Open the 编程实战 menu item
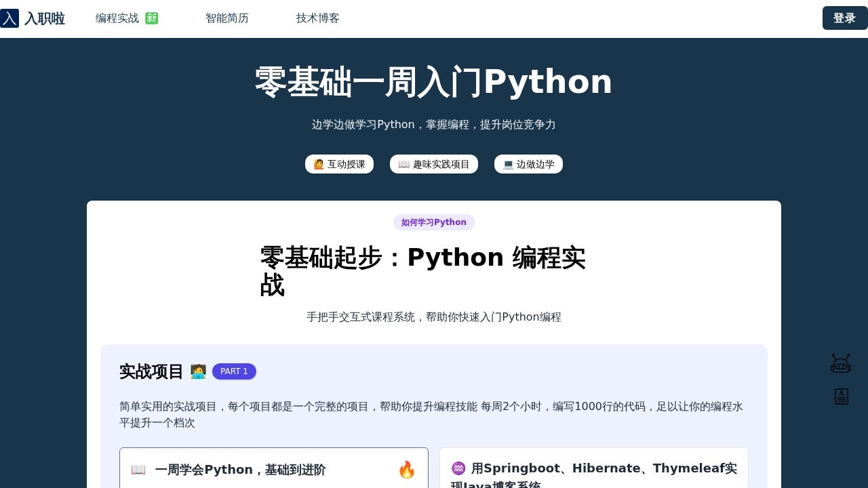The width and height of the screenshot is (868, 488). [x=117, y=18]
